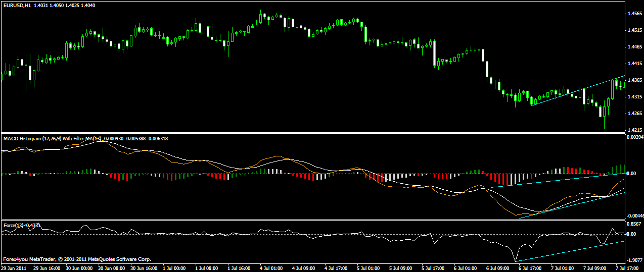Click the 1.4565 price axis label
The width and height of the screenshot is (644, 272).
(x=634, y=14)
